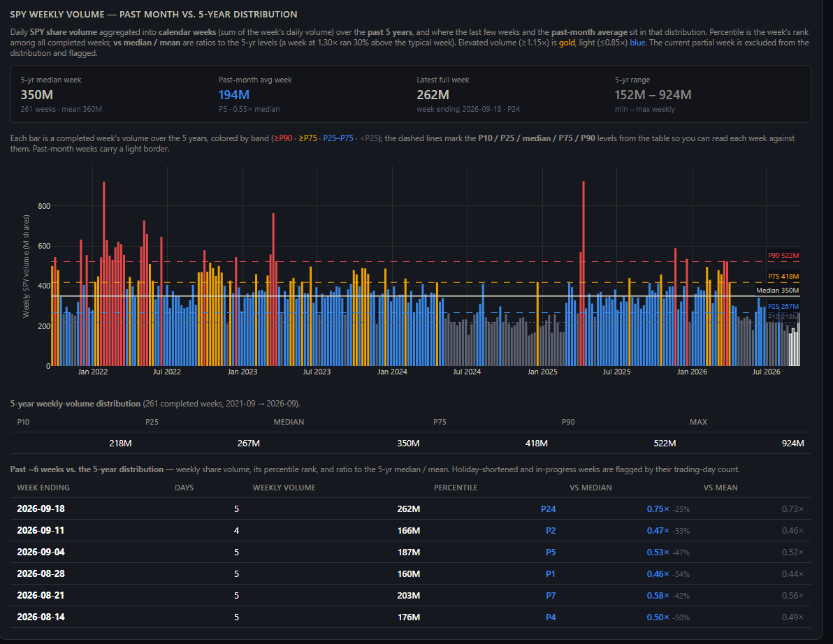Click the '203M' weekly volume cell
The height and width of the screenshot is (644, 833).
click(x=409, y=596)
